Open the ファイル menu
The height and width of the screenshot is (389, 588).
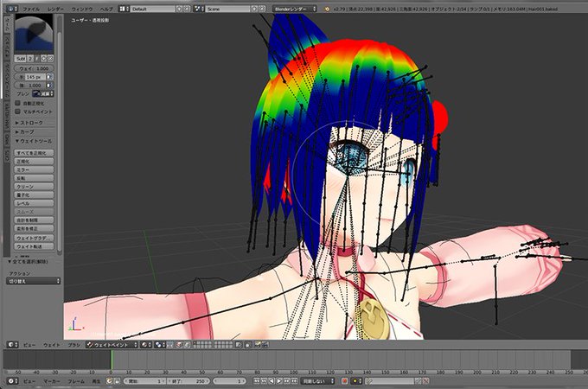pos(31,9)
